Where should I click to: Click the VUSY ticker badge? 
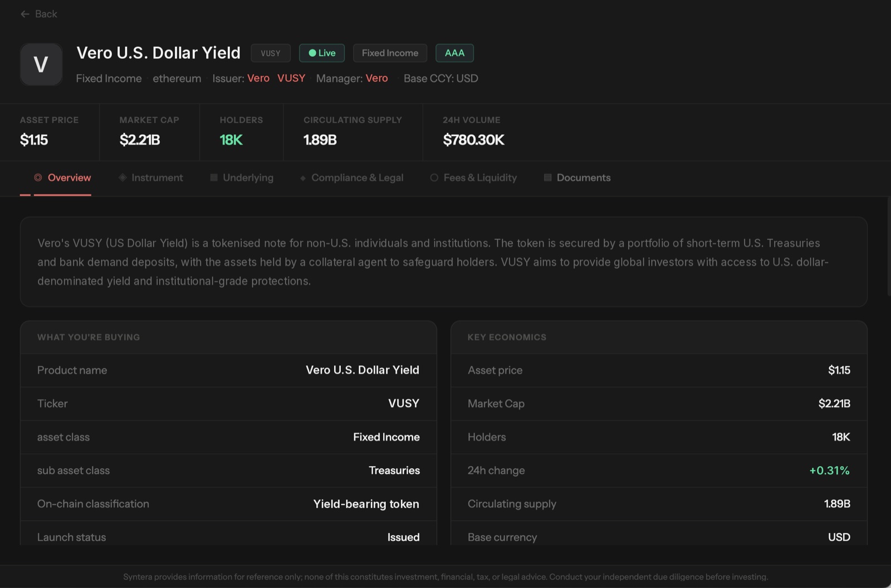click(x=271, y=53)
